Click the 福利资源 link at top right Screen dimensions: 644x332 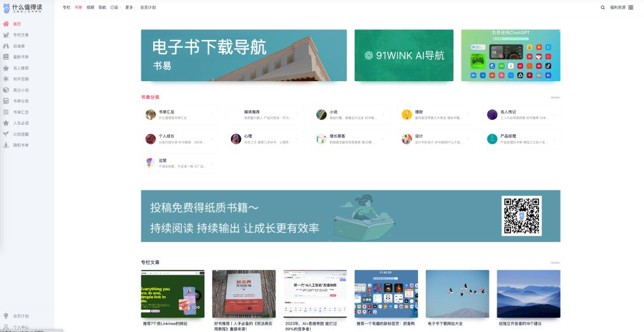tap(618, 7)
